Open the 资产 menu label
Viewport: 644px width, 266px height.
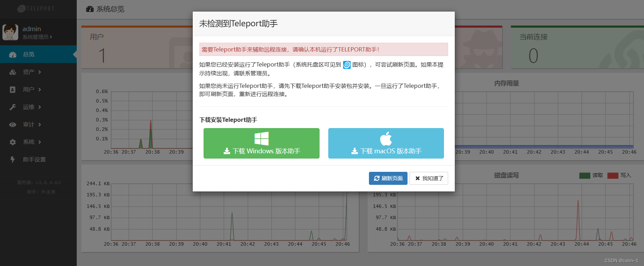(x=29, y=72)
